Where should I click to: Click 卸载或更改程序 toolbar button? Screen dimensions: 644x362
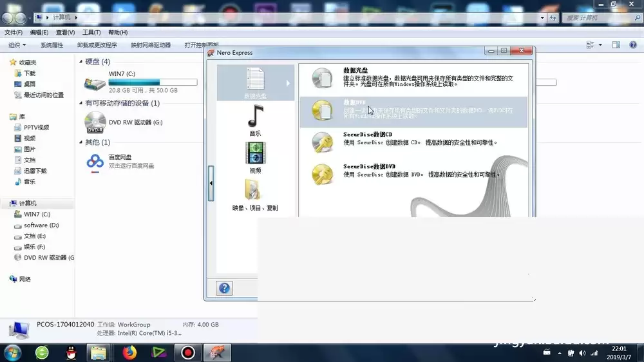97,45
